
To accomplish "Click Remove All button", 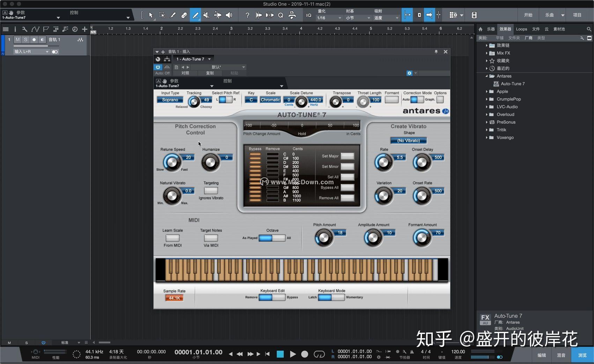I will coord(347,198).
